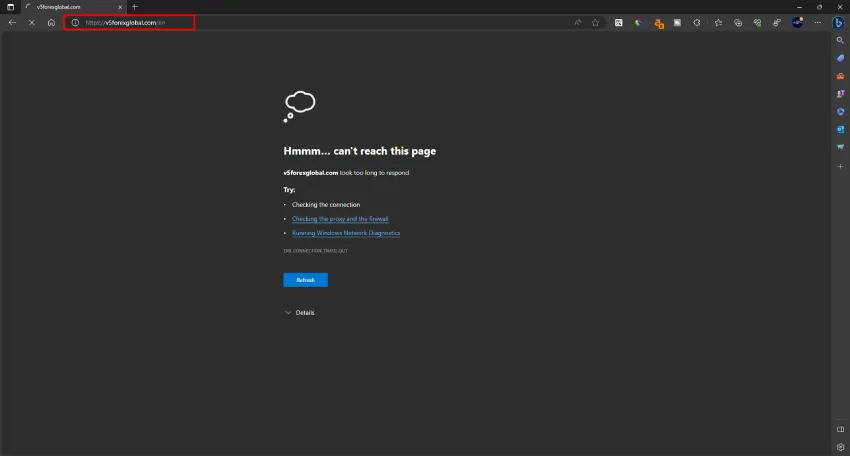The image size is (850, 456).
Task: Open sidebar Games icon
Action: pyautogui.click(x=840, y=94)
